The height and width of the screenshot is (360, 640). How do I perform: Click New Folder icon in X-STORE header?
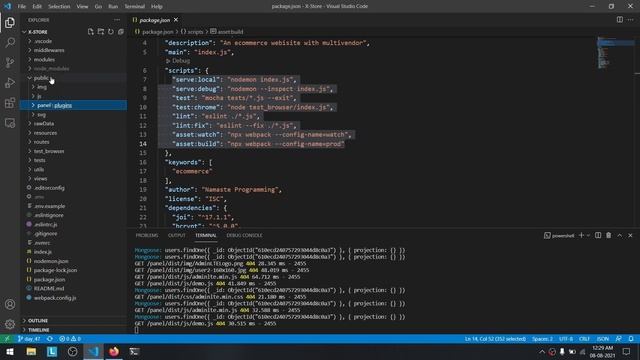[x=101, y=31]
